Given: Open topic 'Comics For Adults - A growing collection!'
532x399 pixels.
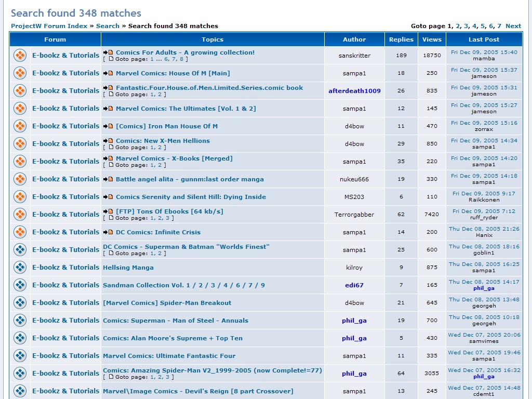Looking at the screenshot, I should [x=185, y=52].
